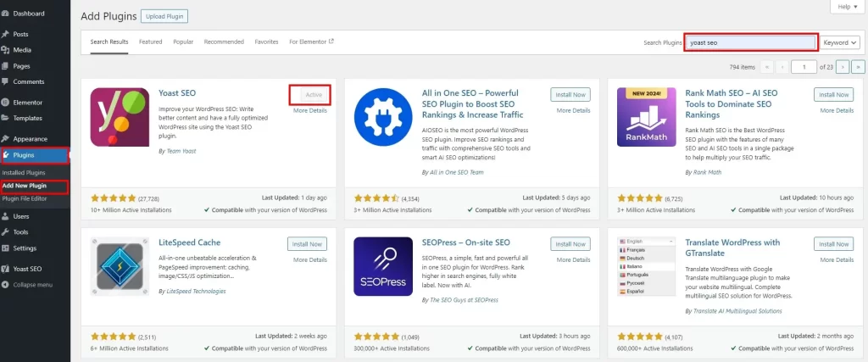Click the current page number field
The width and height of the screenshot is (868, 362).
point(804,67)
